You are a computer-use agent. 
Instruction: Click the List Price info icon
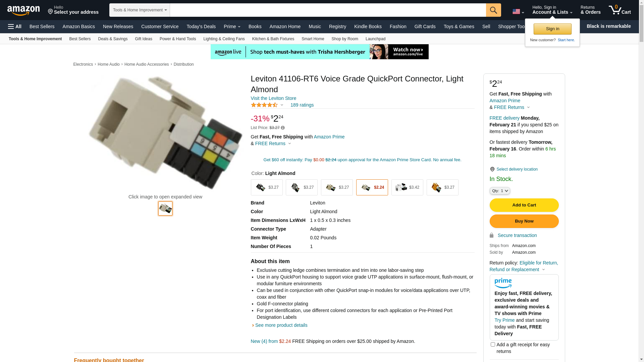(283, 128)
